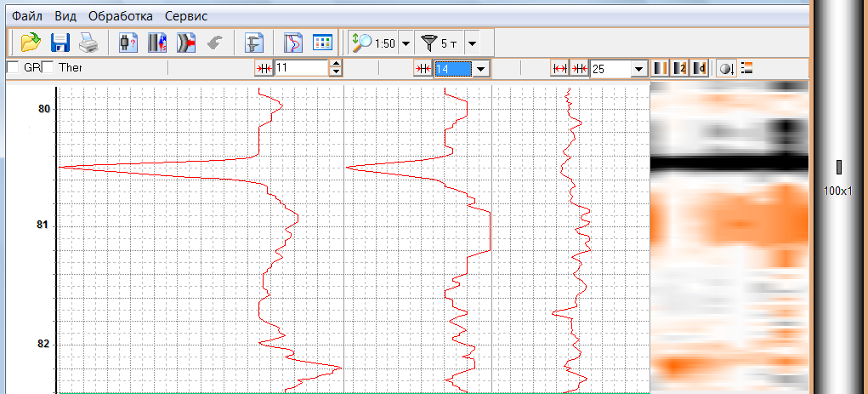This screenshot has width=868, height=394.
Task: Click the field containing 25
Action: [611, 69]
